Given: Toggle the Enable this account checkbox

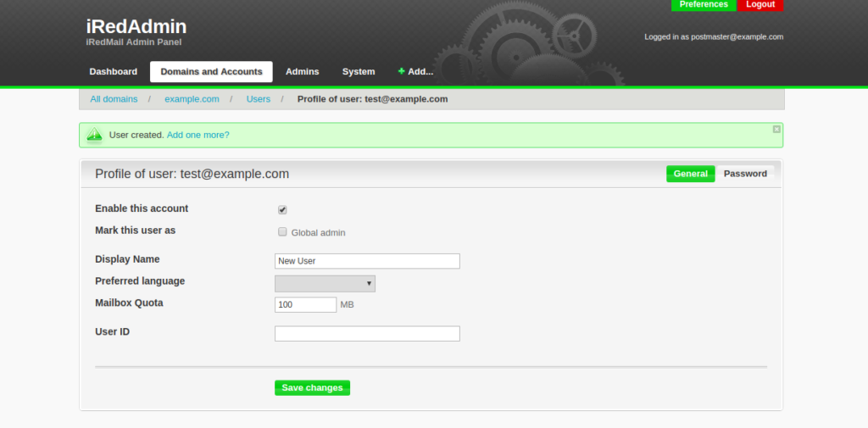Looking at the screenshot, I should coord(282,210).
